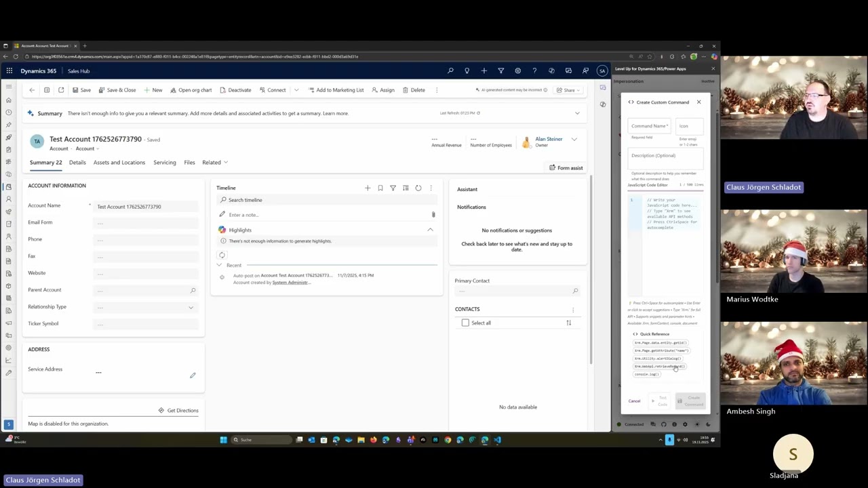
Task: Switch to the Summary tab
Action: [x=45, y=163]
